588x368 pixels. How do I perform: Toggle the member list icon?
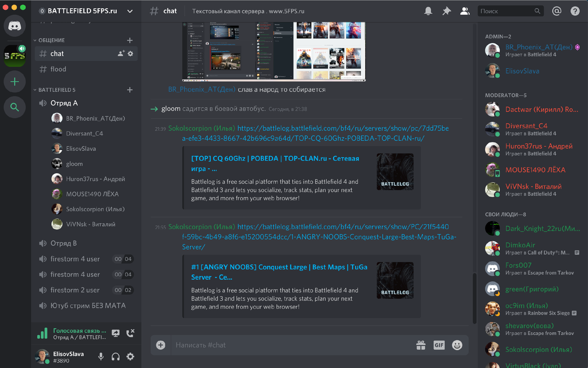coord(465,11)
